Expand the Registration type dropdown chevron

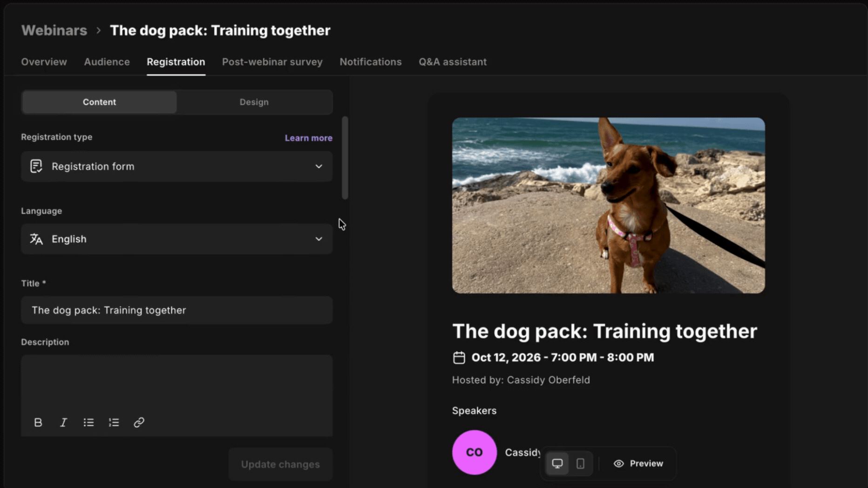pyautogui.click(x=319, y=166)
